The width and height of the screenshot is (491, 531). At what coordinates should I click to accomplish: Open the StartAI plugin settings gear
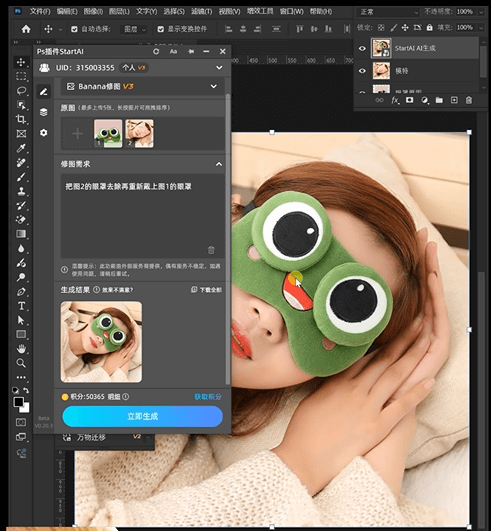click(x=44, y=133)
